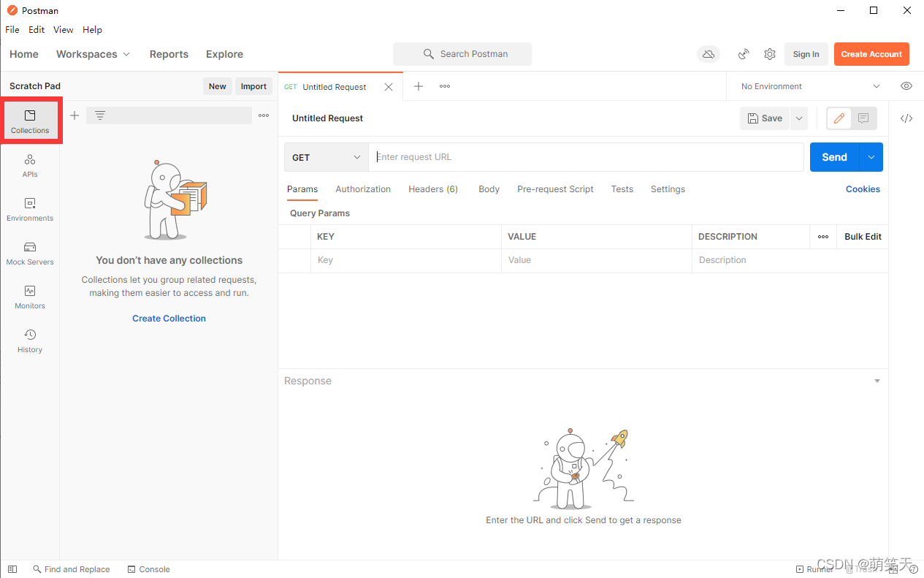Click the cloud sync offline icon
924x578 pixels.
click(x=708, y=54)
